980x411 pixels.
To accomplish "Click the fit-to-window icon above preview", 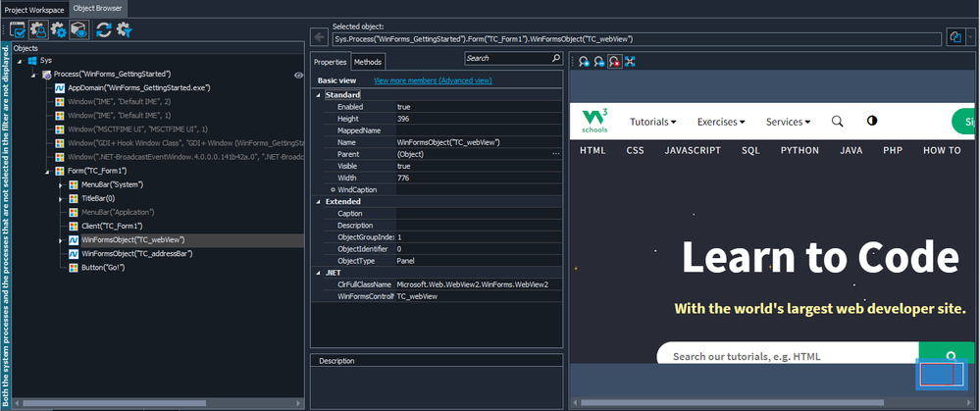I will pos(629,62).
